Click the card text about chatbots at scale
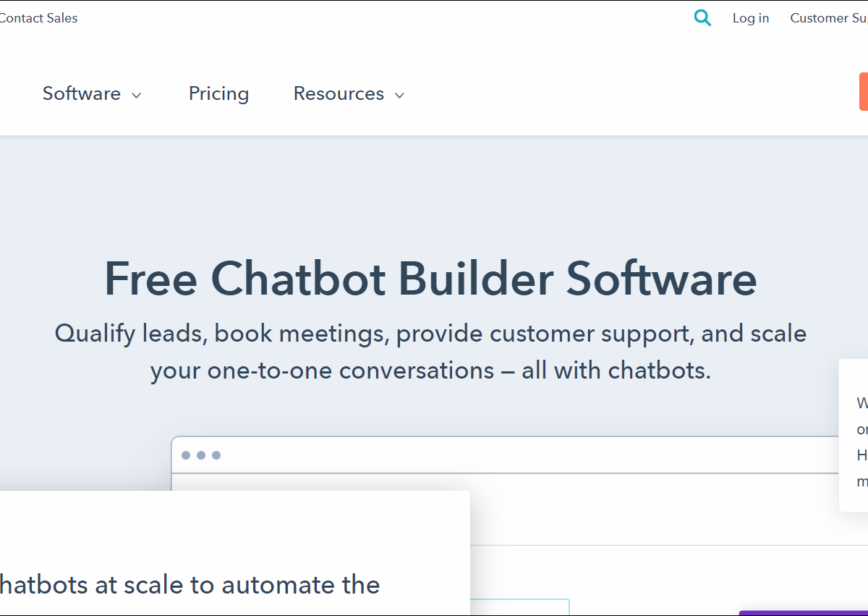 coord(190,584)
